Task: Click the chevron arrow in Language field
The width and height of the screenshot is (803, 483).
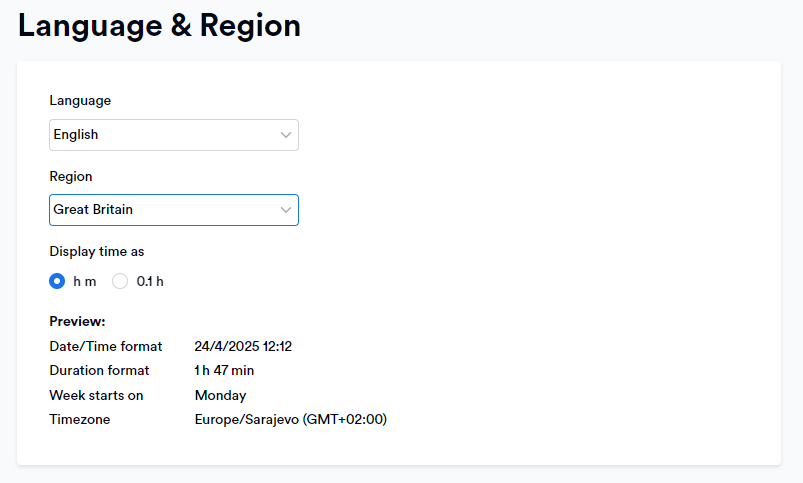Action: coord(286,135)
